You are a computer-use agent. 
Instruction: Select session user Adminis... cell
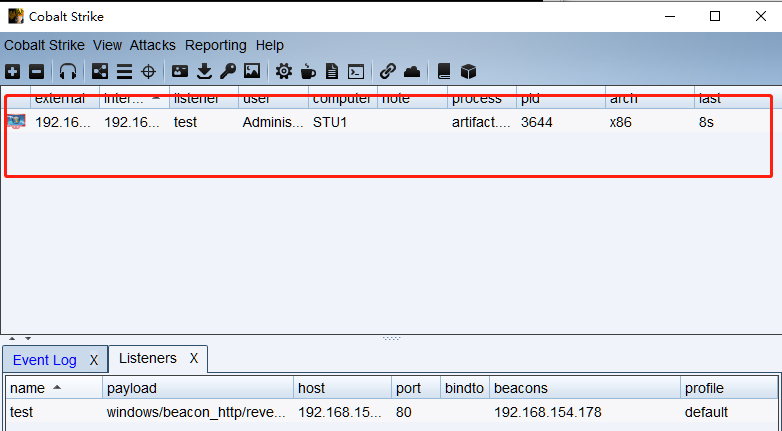click(x=273, y=122)
